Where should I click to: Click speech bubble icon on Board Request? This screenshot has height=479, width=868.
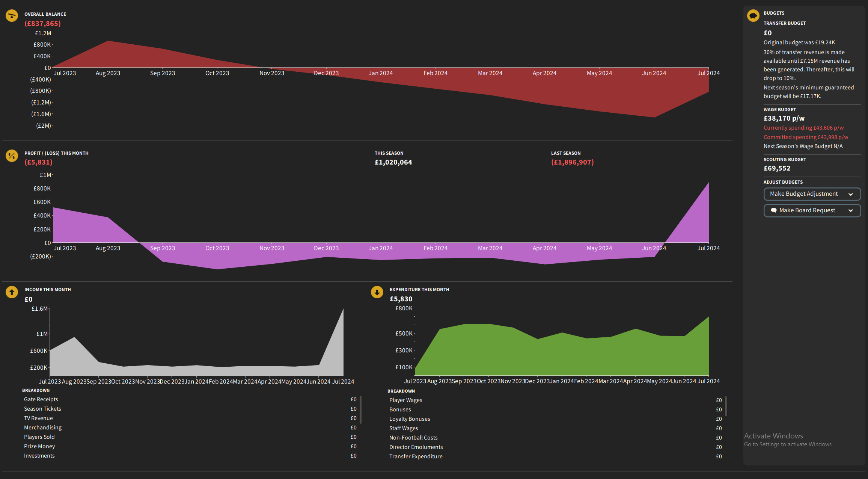[x=774, y=210]
